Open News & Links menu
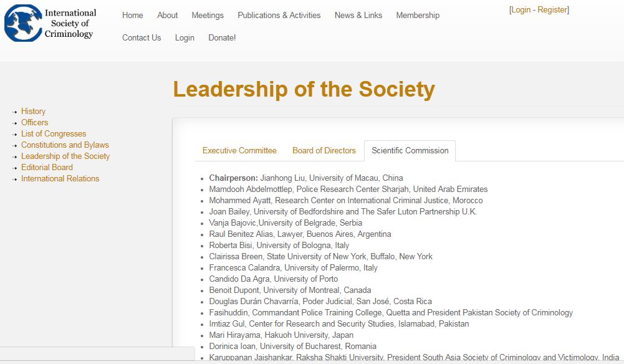The height and width of the screenshot is (364, 624). pyautogui.click(x=358, y=15)
